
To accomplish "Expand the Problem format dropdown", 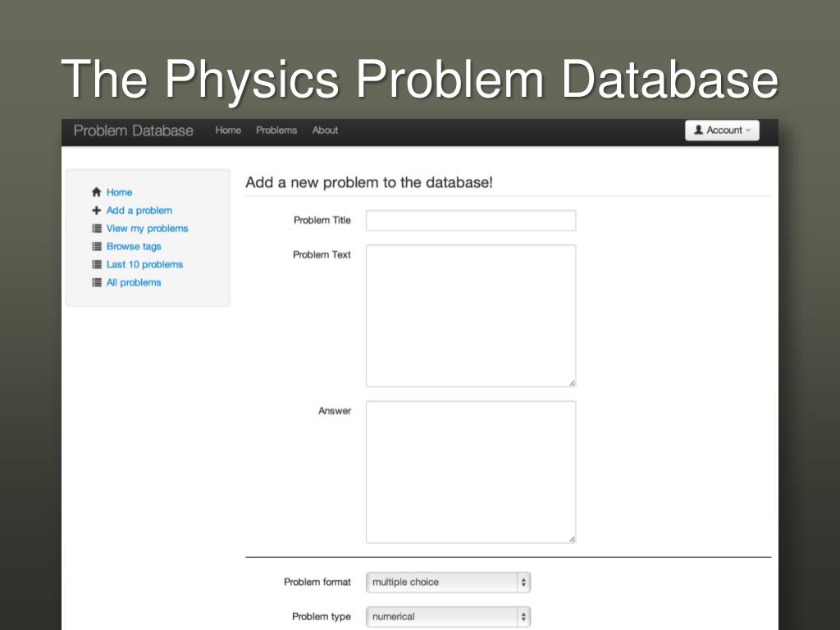I will tap(449, 582).
